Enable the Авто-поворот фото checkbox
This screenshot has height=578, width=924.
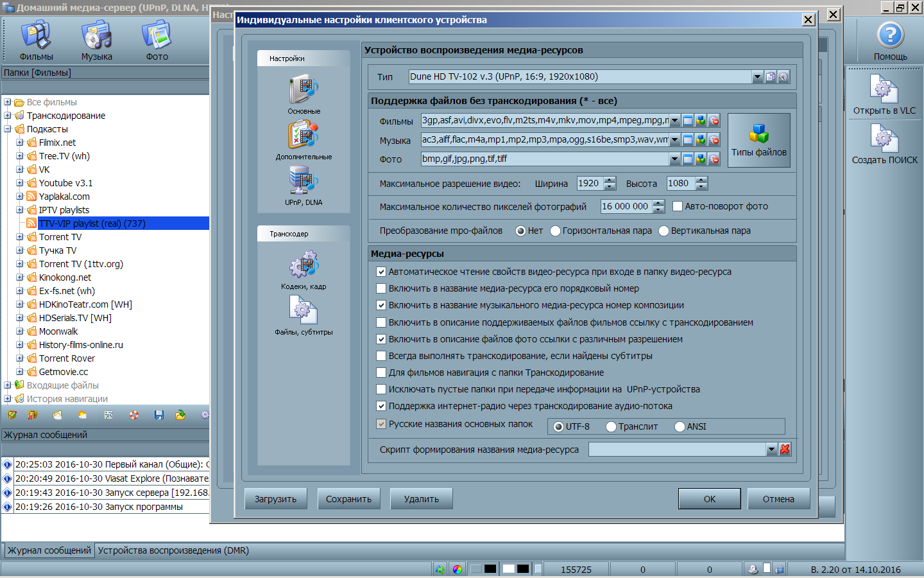[677, 206]
